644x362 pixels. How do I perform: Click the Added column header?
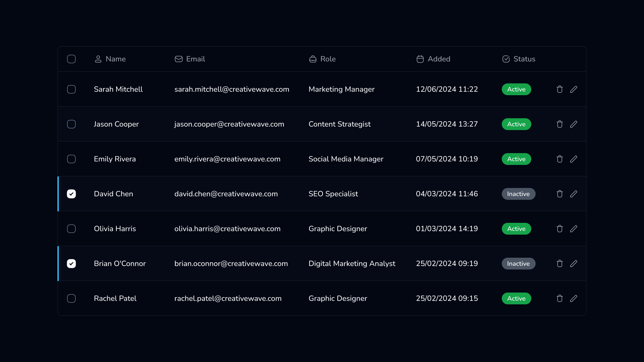point(438,59)
